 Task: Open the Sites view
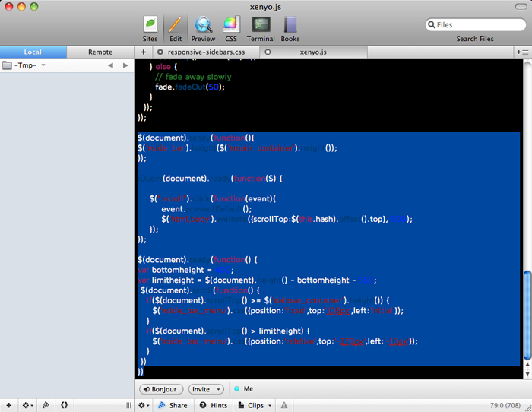point(150,29)
